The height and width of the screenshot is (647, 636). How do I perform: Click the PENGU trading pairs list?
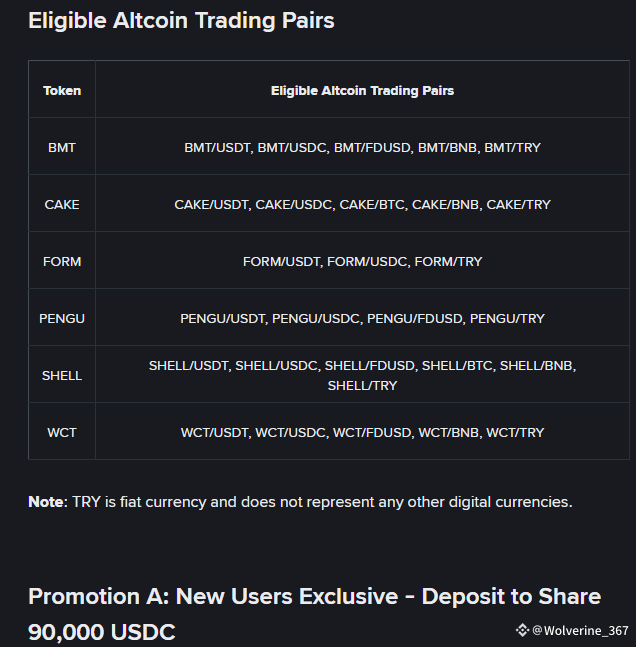[x=362, y=318]
